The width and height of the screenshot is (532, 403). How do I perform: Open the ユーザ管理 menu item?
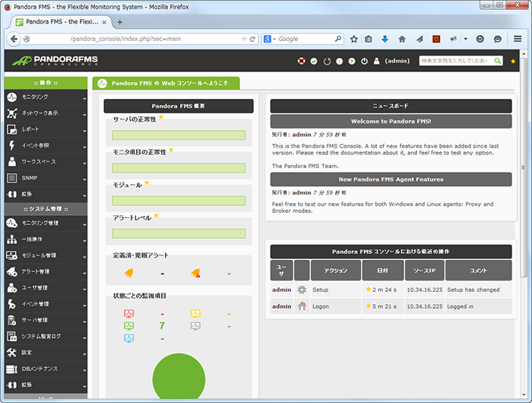45,287
